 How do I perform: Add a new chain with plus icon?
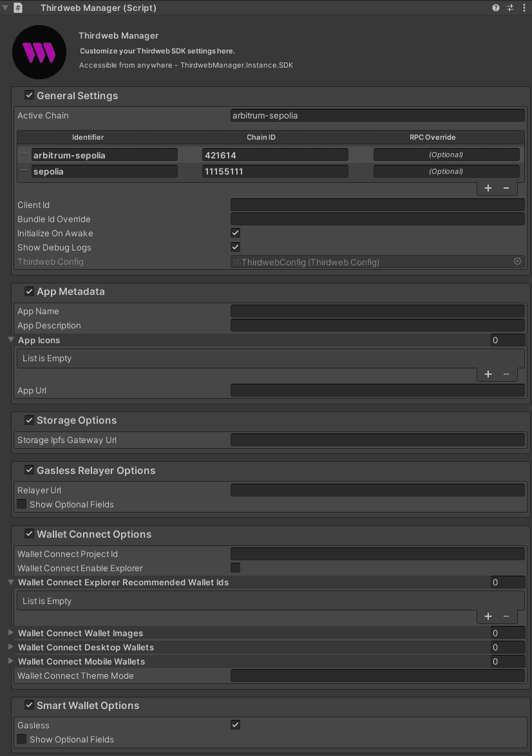488,188
